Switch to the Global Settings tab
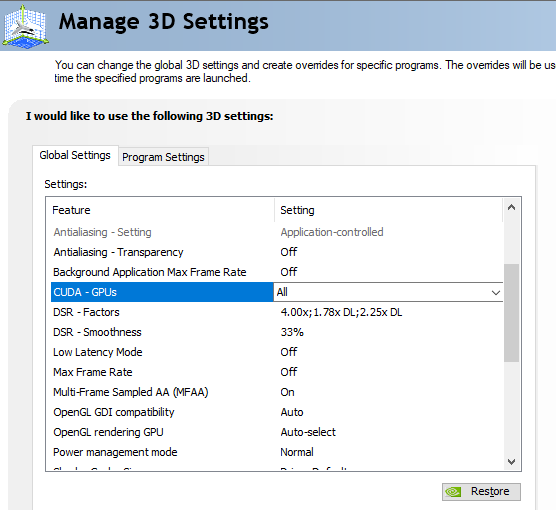556x510 pixels. (x=75, y=155)
